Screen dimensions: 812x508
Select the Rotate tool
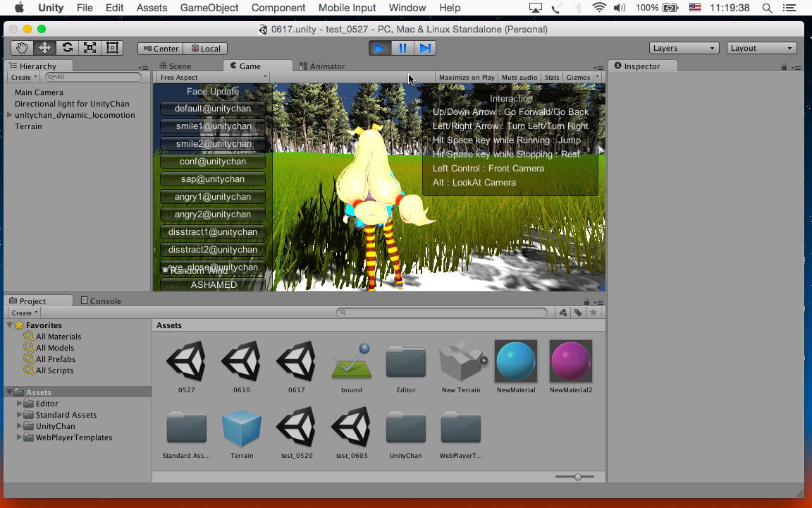[68, 48]
